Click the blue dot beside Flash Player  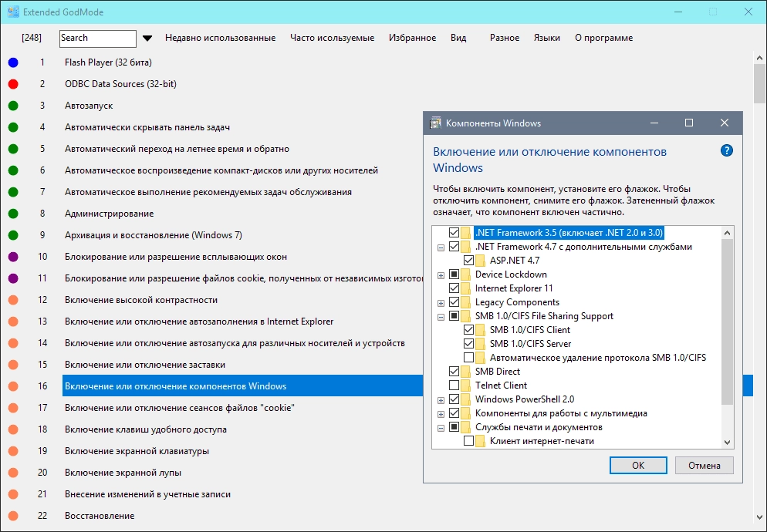pos(13,62)
